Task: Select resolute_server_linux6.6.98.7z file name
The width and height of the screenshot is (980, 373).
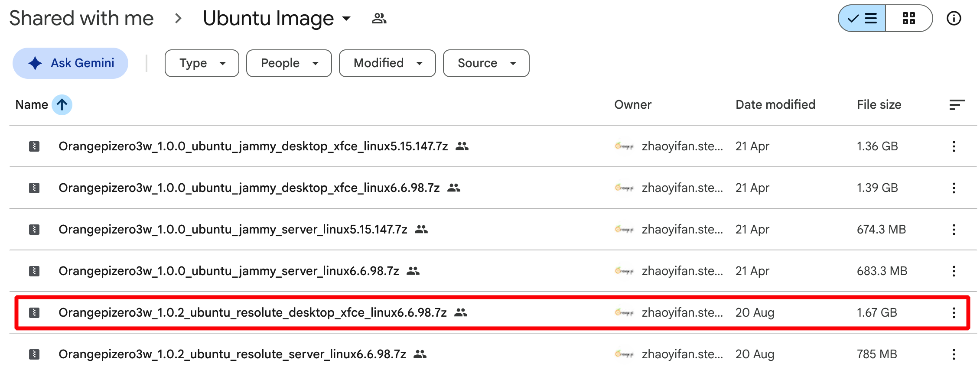Action: pos(232,354)
